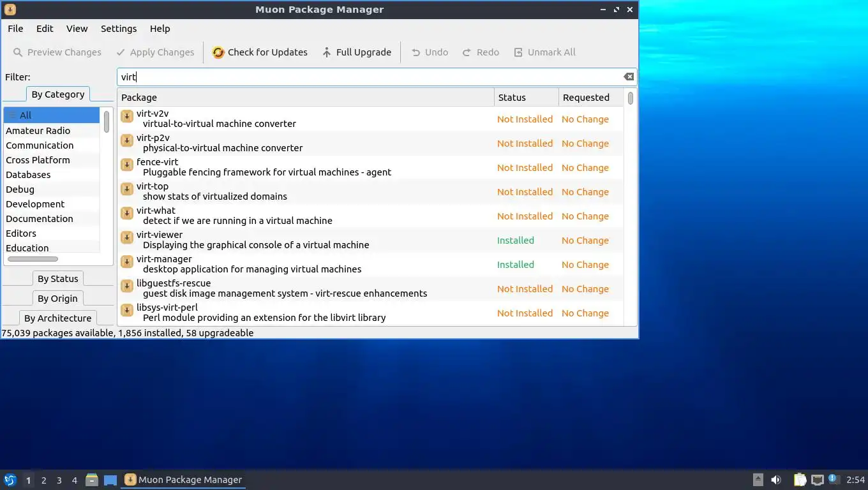Select the Databases category
This screenshot has height=490, width=868.
pyautogui.click(x=52, y=175)
